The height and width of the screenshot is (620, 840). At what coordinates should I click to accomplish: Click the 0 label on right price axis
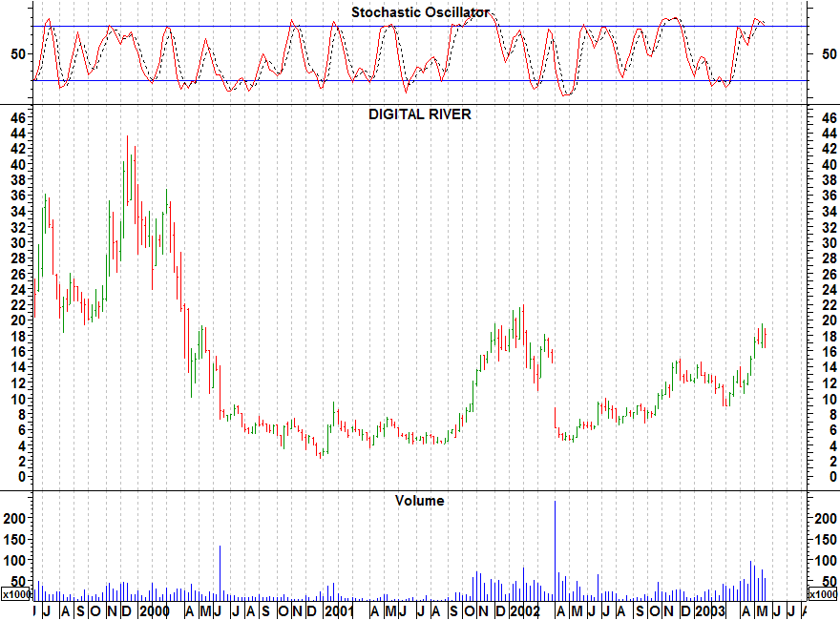832,477
